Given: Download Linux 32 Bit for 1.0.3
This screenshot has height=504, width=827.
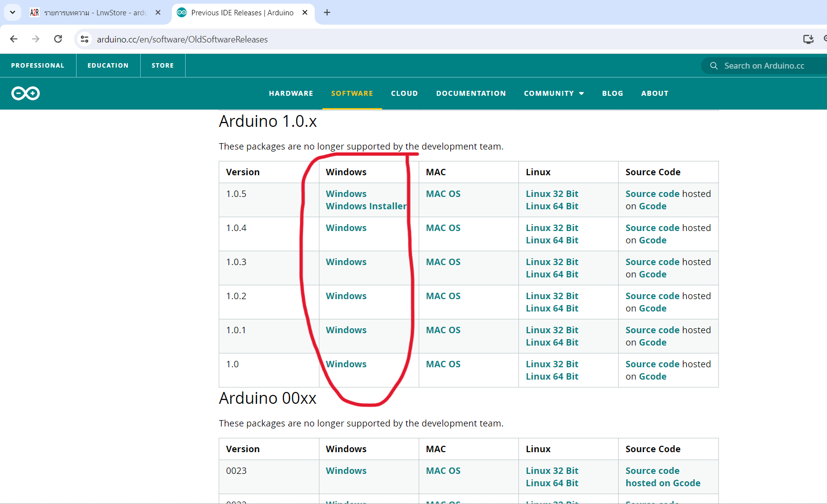Looking at the screenshot, I should [x=552, y=262].
